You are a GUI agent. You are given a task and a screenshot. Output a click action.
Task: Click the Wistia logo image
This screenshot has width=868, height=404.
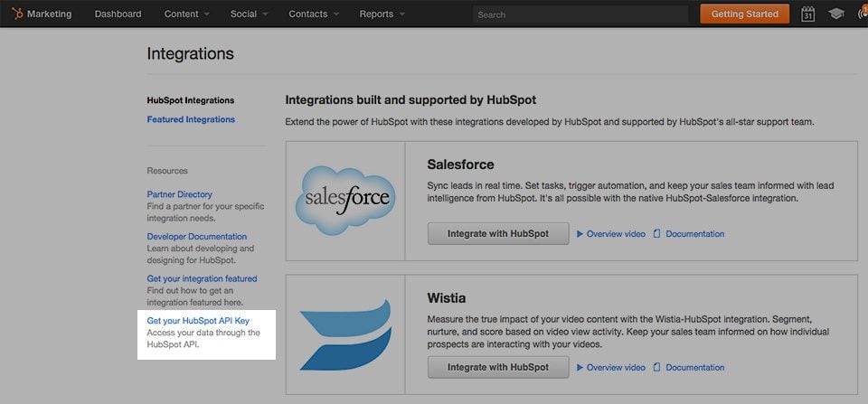[x=345, y=334]
